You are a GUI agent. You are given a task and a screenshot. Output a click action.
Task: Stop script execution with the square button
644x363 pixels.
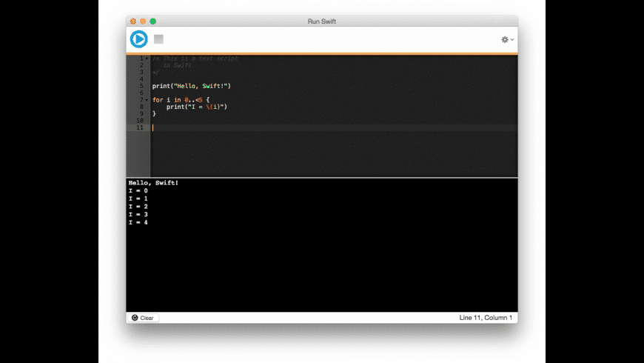point(158,39)
